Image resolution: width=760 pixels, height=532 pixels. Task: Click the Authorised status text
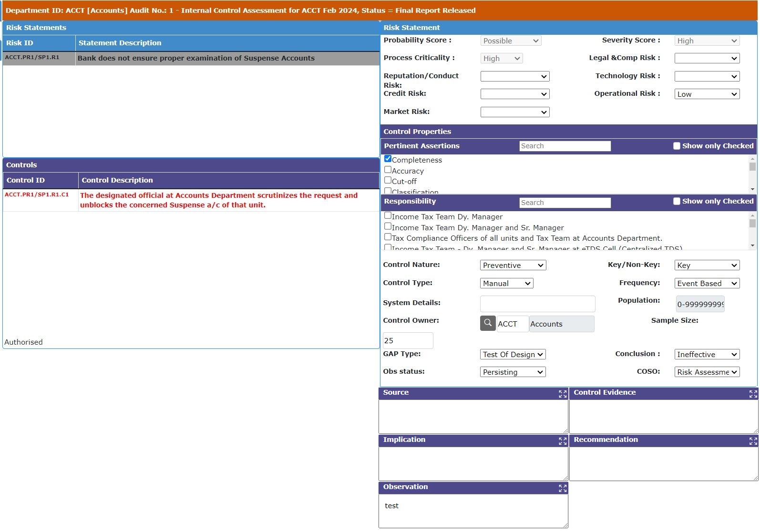point(23,342)
